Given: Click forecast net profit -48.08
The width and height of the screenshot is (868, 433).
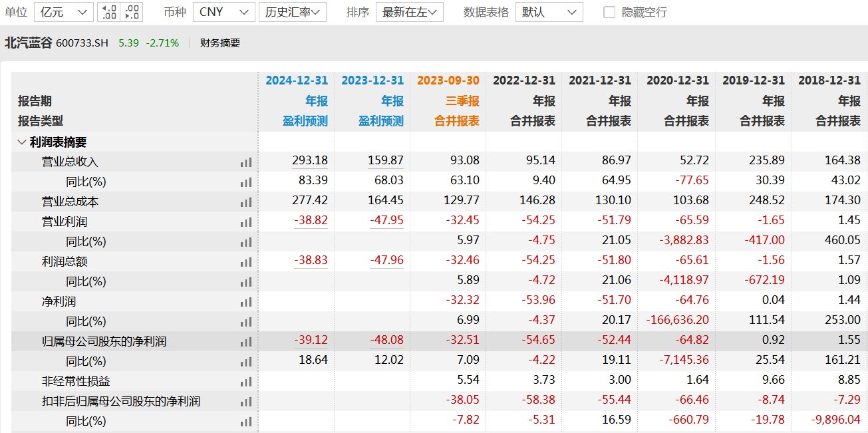Looking at the screenshot, I should click(387, 340).
